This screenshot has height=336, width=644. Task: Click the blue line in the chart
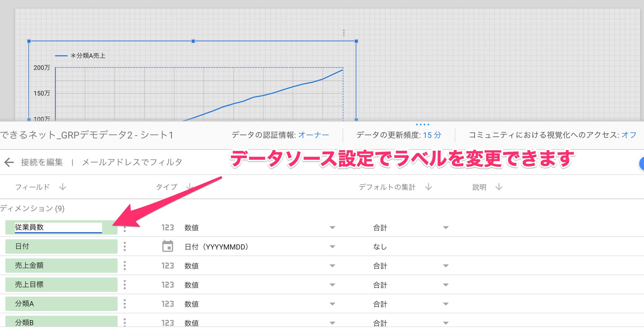pos(263,95)
